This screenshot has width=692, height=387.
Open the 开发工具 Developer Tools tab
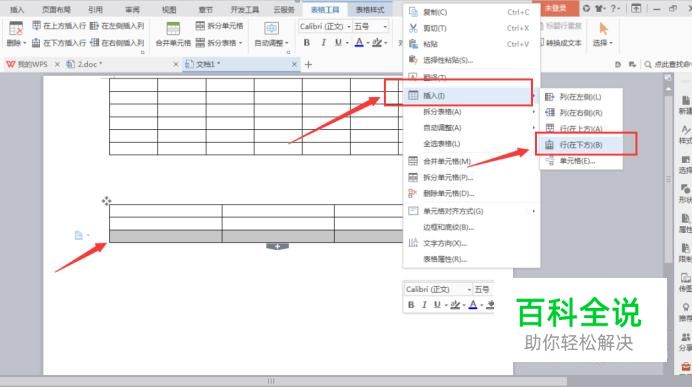[x=244, y=9]
